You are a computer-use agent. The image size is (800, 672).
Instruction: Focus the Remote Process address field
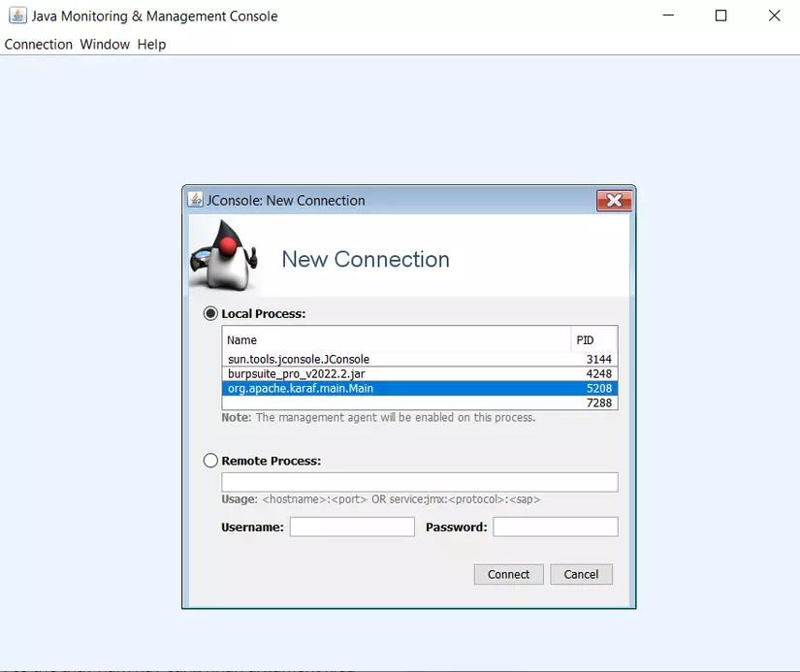tap(420, 482)
